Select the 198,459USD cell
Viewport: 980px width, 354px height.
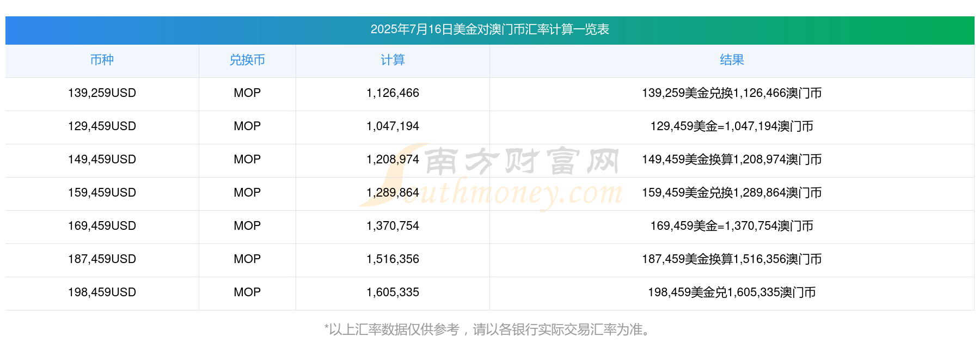pyautogui.click(x=102, y=292)
